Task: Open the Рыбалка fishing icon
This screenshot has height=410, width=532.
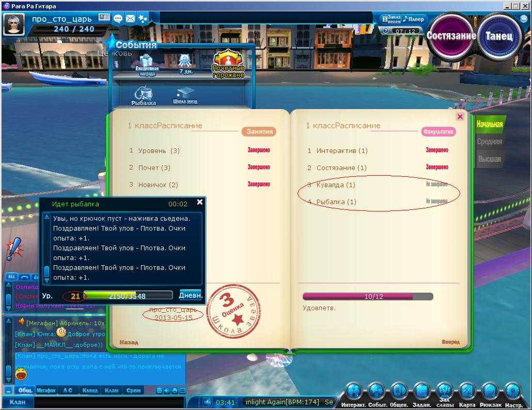Action: pyautogui.click(x=144, y=96)
